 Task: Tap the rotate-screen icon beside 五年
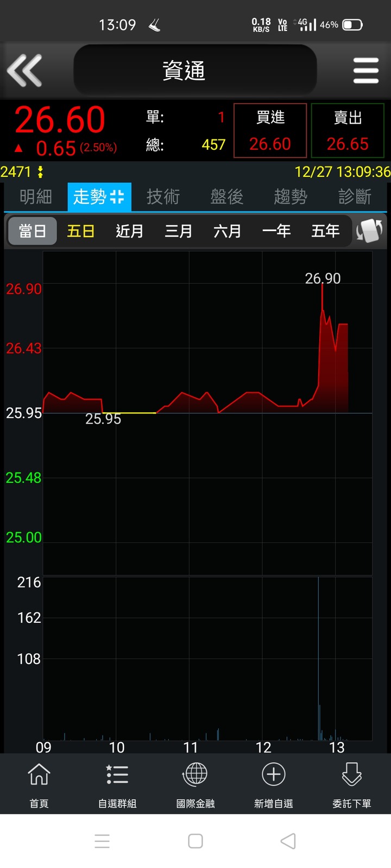[369, 231]
